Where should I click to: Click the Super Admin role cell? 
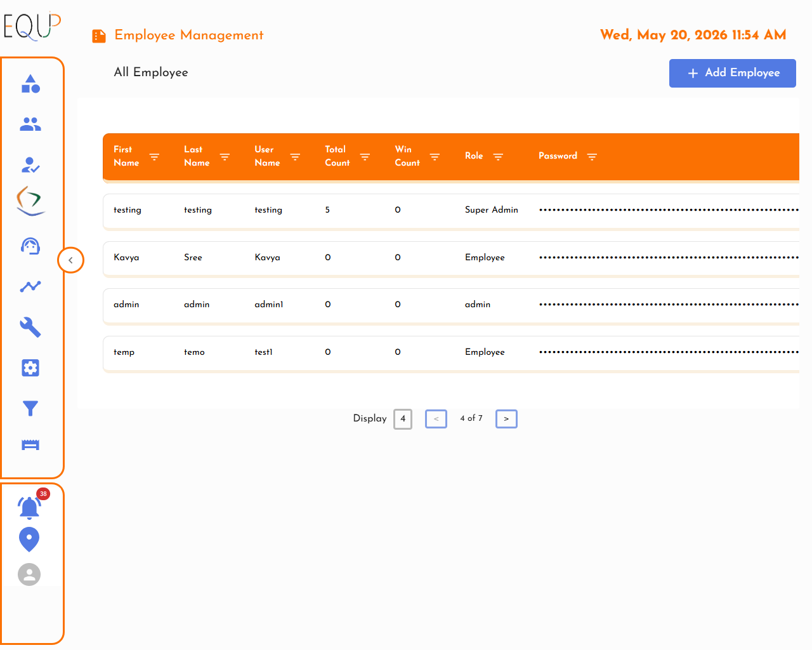(492, 210)
